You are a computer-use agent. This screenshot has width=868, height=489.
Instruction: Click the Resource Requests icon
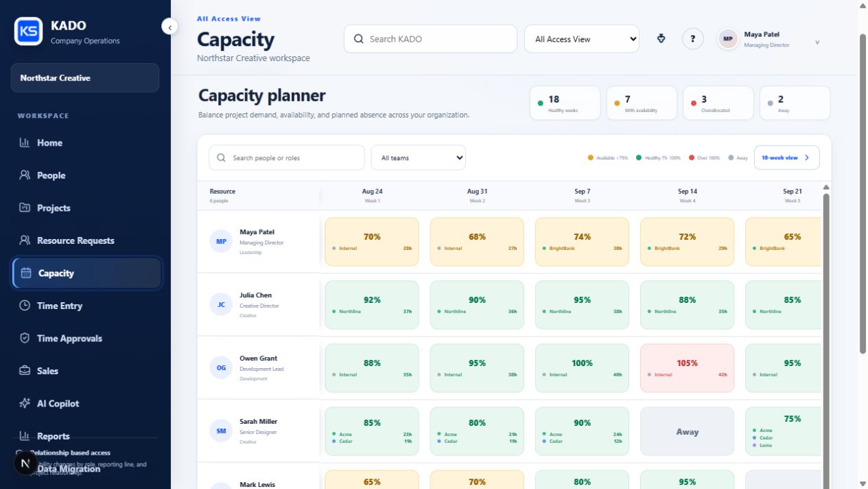click(x=25, y=240)
